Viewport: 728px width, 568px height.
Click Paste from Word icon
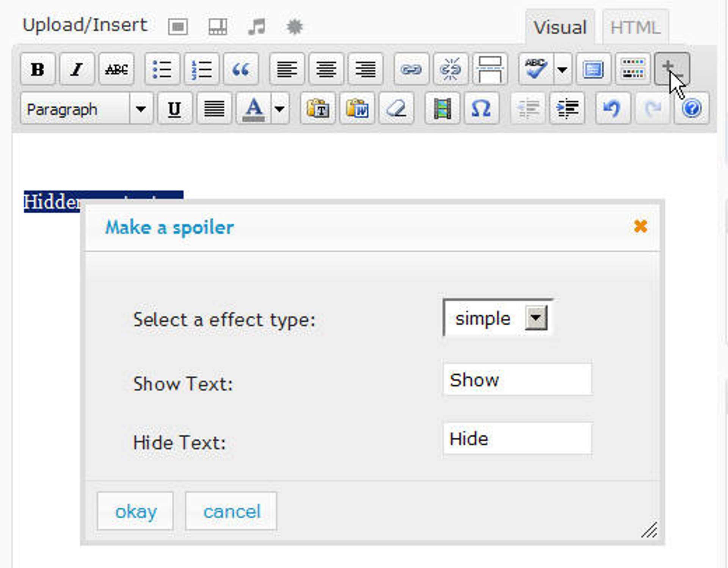(x=357, y=109)
